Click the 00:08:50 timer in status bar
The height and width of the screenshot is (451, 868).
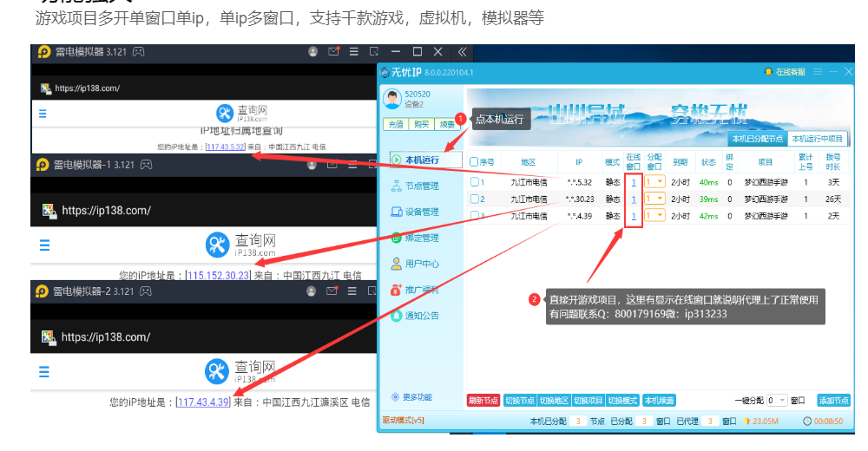tap(823, 422)
